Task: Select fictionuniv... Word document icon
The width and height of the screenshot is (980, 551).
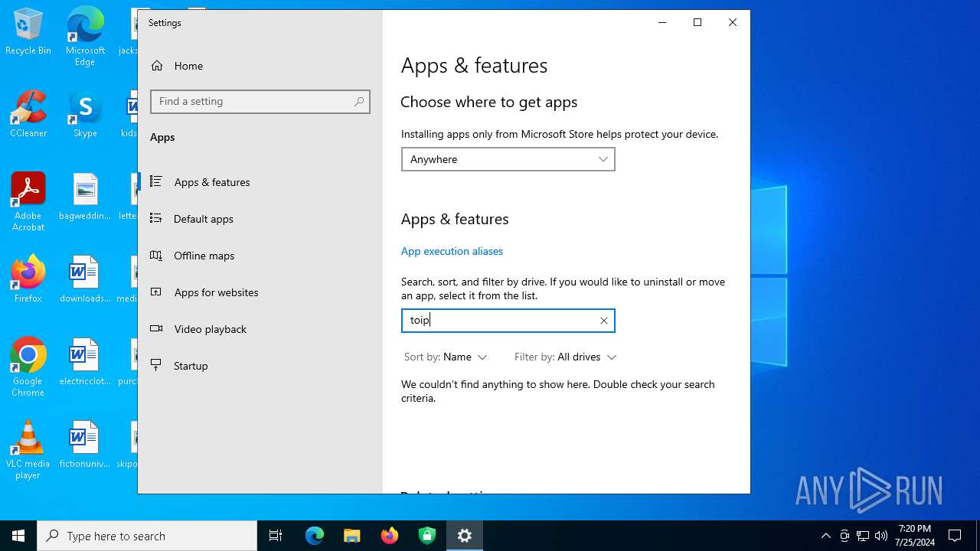Action: coord(85,445)
